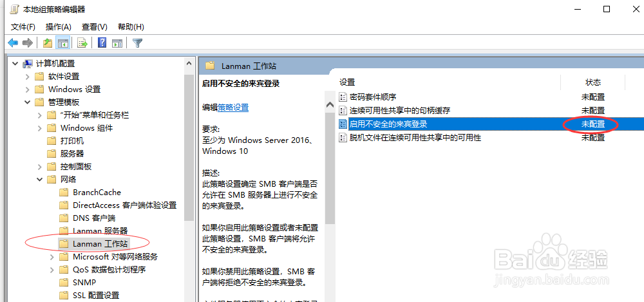Expand the Windows 组件 tree node

39,128
